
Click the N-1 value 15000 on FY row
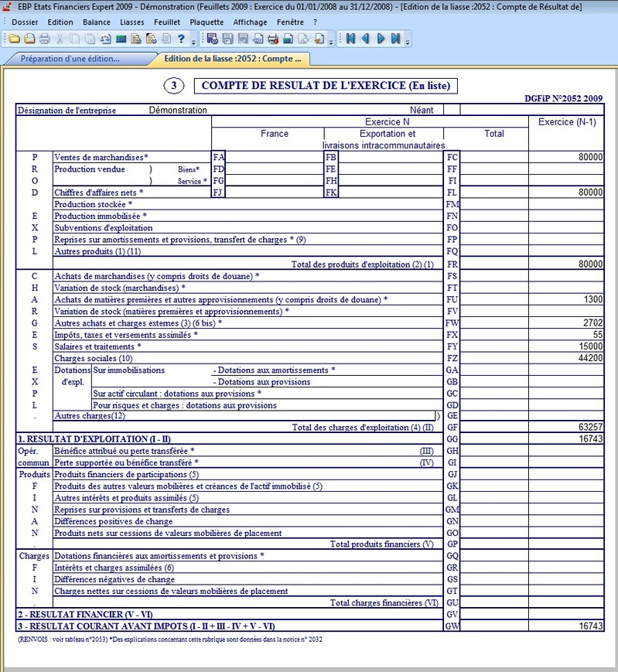[591, 346]
